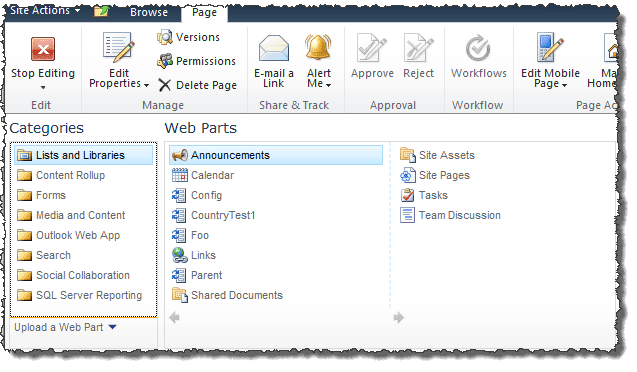The width and height of the screenshot is (637, 372).
Task: Click the Edit Mobile Page icon
Action: 550,47
